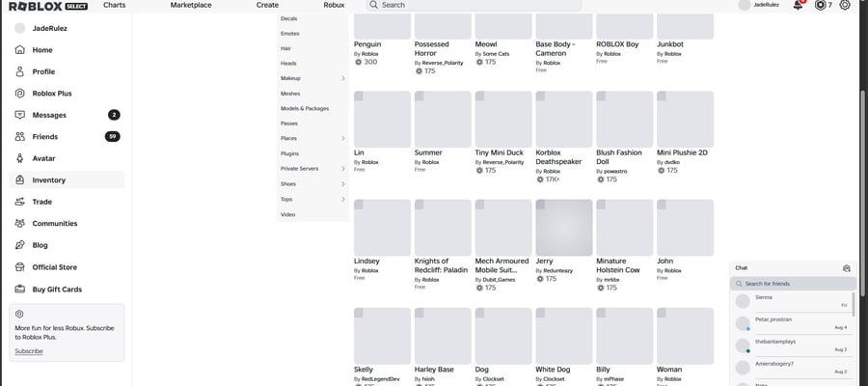
Task: Click the Friends people icon
Action: (x=20, y=136)
